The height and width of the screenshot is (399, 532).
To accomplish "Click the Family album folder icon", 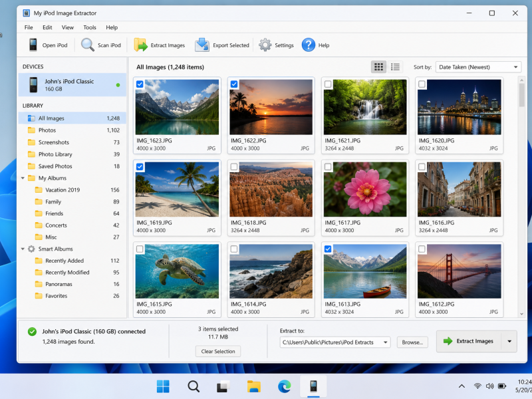I will tap(39, 202).
